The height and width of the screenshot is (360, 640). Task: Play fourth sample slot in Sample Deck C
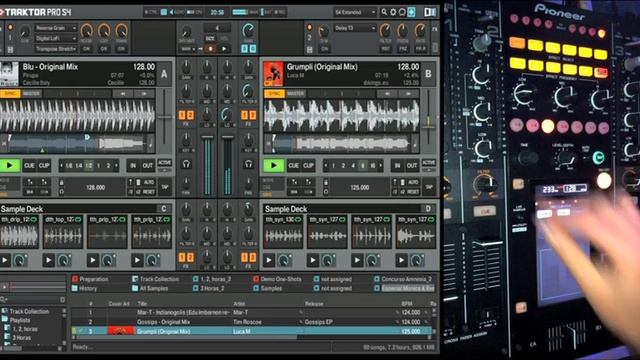point(137,260)
